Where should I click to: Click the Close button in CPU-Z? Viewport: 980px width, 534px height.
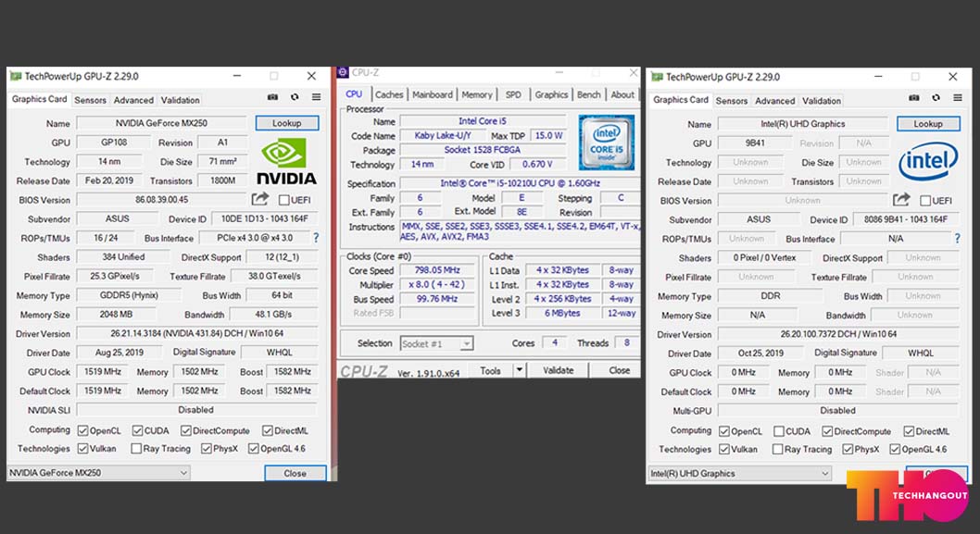click(x=619, y=370)
